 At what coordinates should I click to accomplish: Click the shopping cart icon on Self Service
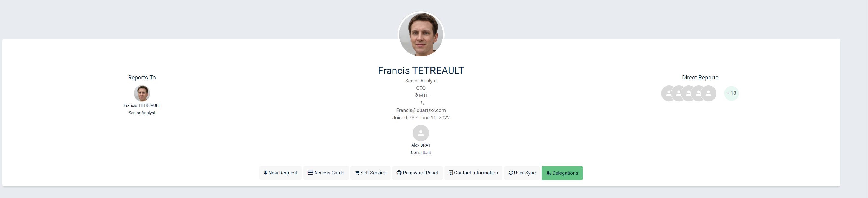pos(357,173)
